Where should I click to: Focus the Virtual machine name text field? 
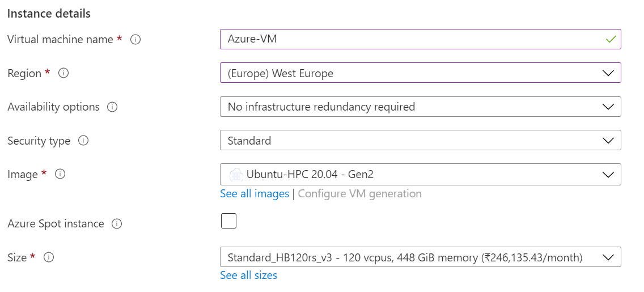408,40
